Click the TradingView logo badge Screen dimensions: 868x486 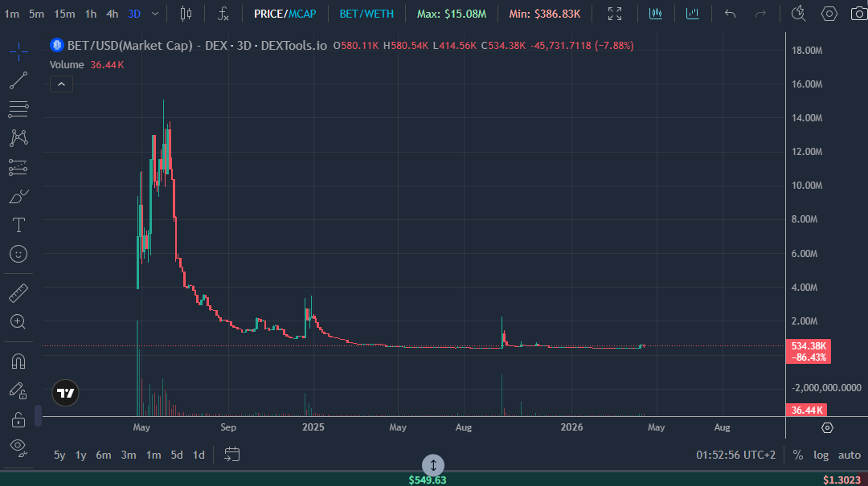[65, 393]
